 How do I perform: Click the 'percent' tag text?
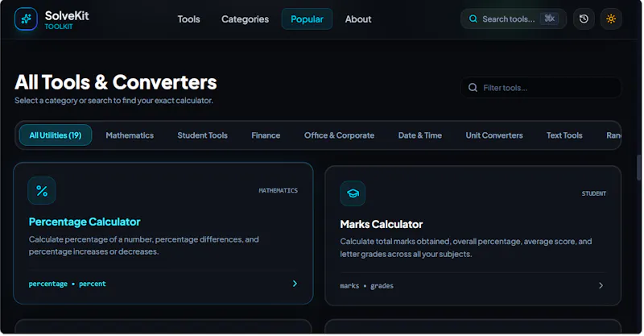point(93,284)
